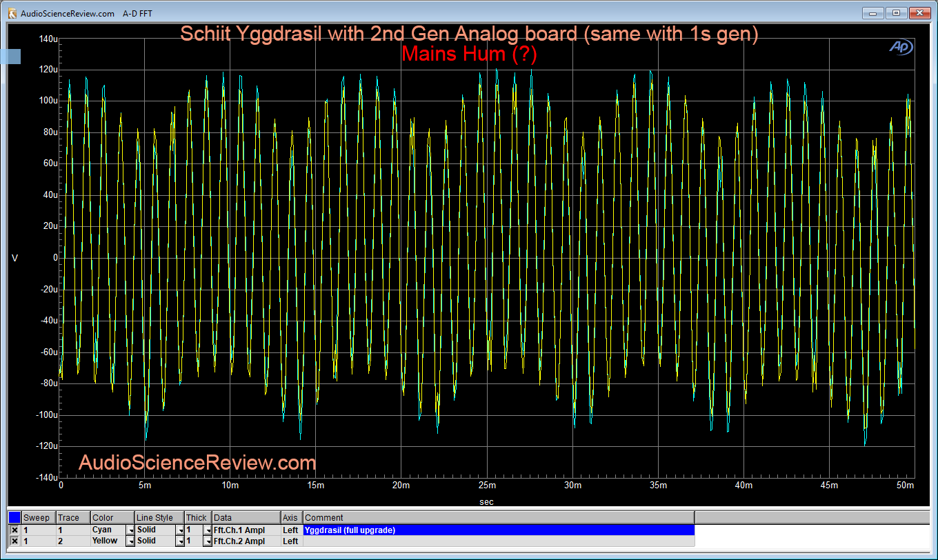Viewport: 938px width, 560px height.
Task: Open Line Style dropdown for trace 2
Action: coord(179,541)
